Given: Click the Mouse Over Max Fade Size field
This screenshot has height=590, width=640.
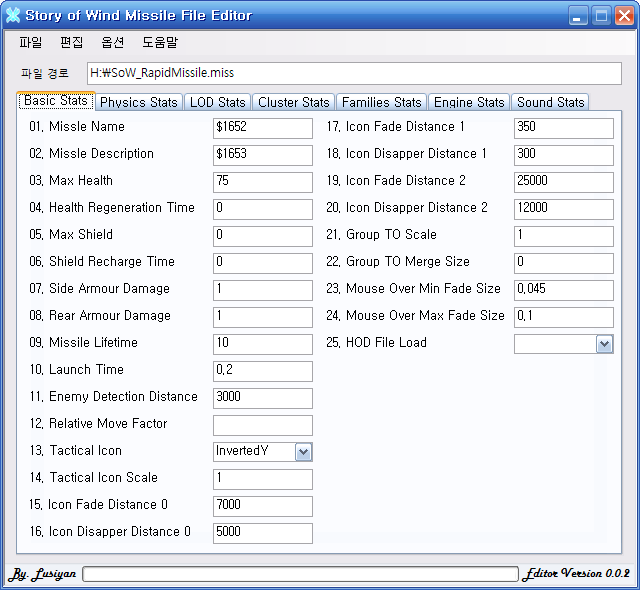Looking at the screenshot, I should tap(564, 317).
